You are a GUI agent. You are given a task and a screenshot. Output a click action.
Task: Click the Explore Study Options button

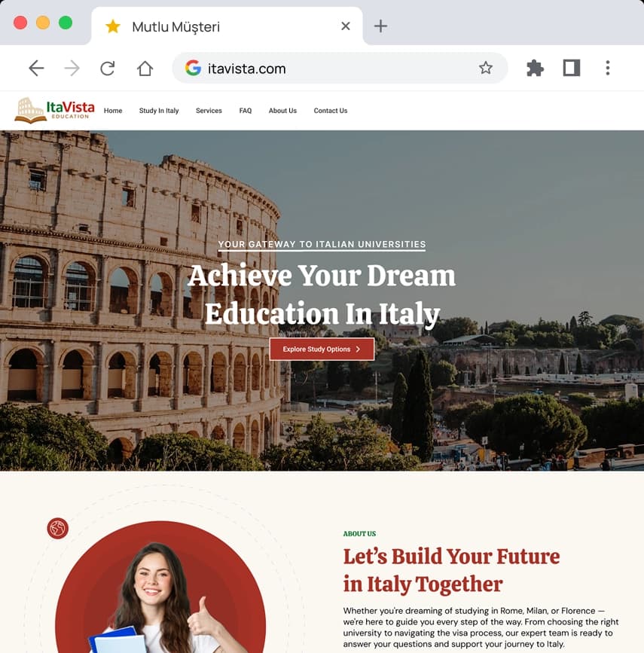click(322, 349)
